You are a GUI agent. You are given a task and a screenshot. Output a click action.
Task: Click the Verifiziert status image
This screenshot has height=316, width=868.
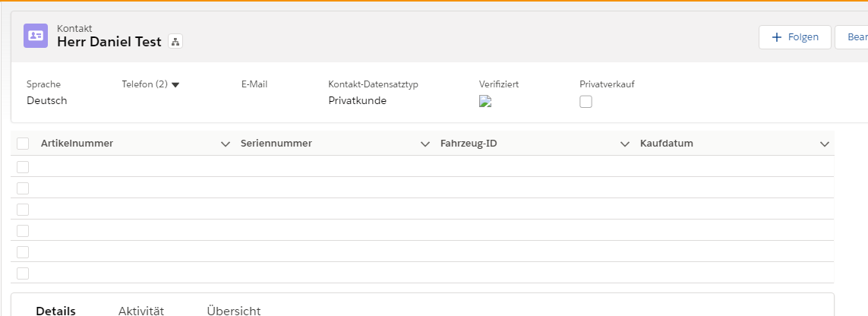(x=485, y=102)
